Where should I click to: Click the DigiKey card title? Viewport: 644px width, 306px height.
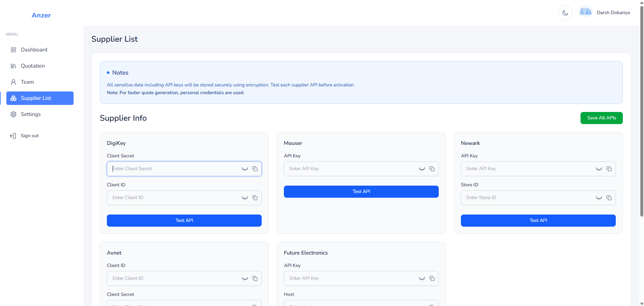(116, 143)
